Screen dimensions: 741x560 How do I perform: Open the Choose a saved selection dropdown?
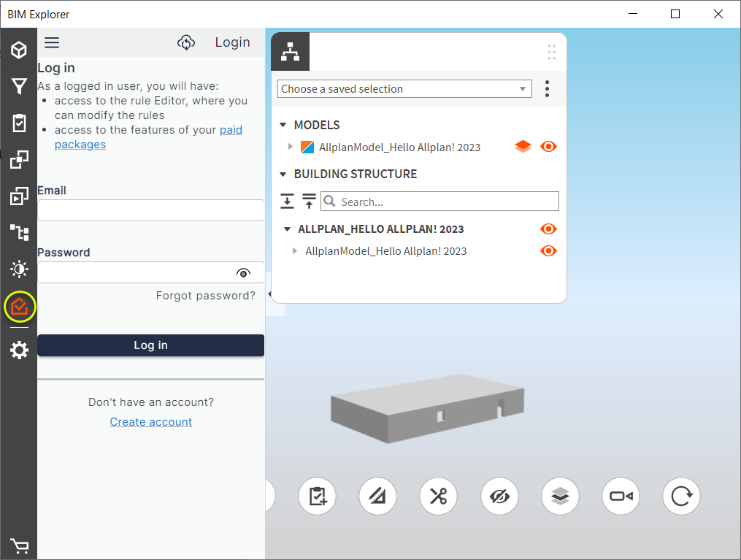(x=404, y=89)
